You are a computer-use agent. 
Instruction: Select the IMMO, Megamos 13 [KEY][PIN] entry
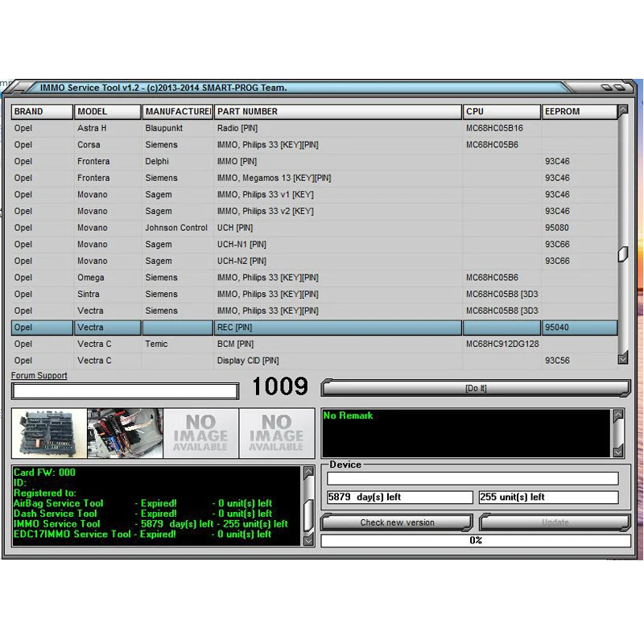click(274, 178)
